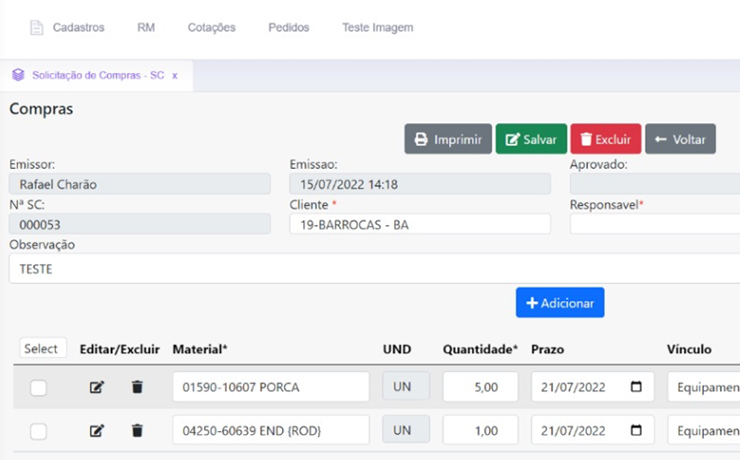The image size is (740, 460).
Task: Open the Cotações menu
Action: pyautogui.click(x=211, y=28)
